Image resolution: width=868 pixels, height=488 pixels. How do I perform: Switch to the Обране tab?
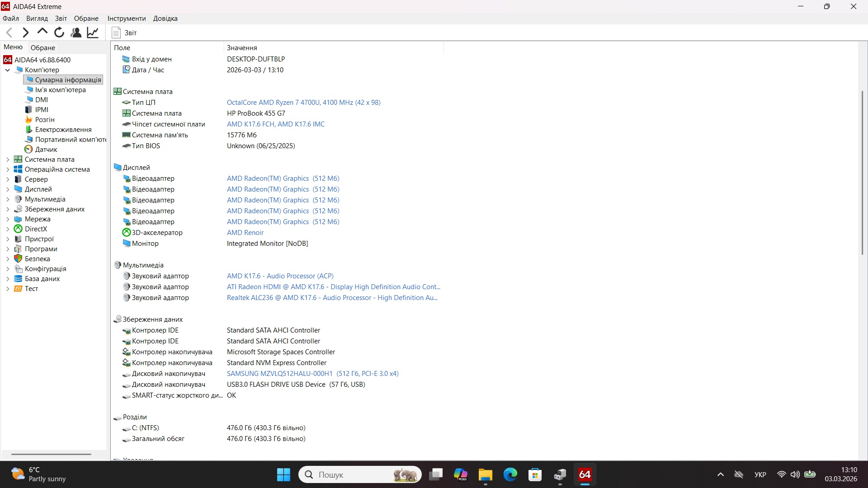(42, 47)
